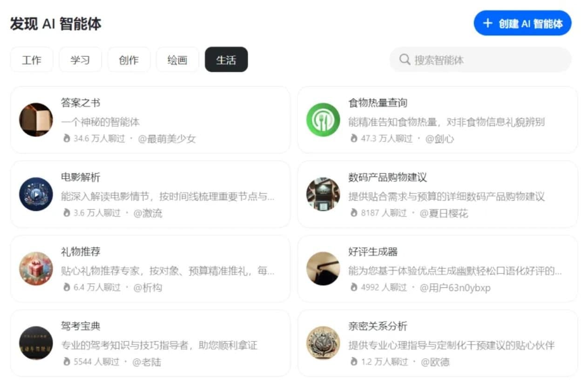Click the green 食物热量查询 fork icon
588x380 pixels.
(x=323, y=120)
